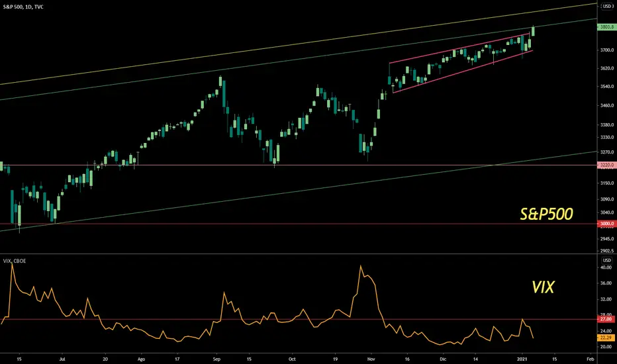
Task: Click the 14 date on time axis
Action: 475,359
